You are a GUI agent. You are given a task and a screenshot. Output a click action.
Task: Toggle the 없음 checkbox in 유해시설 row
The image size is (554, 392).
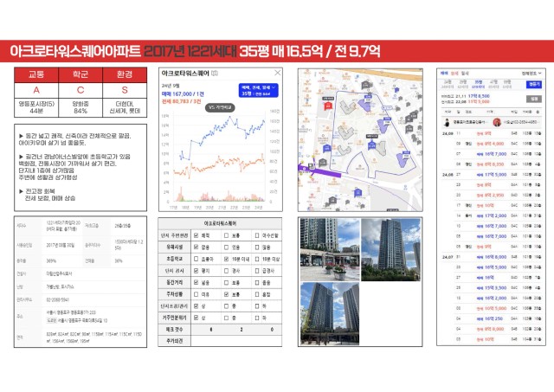(x=196, y=247)
